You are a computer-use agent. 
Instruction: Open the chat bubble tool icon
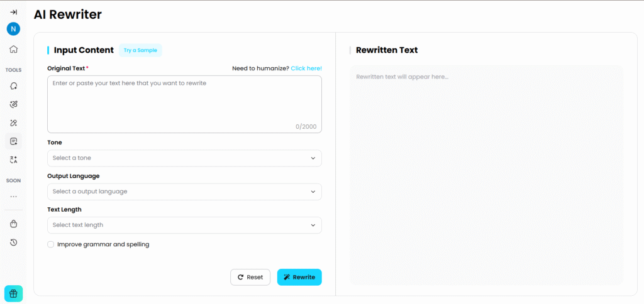click(14, 86)
